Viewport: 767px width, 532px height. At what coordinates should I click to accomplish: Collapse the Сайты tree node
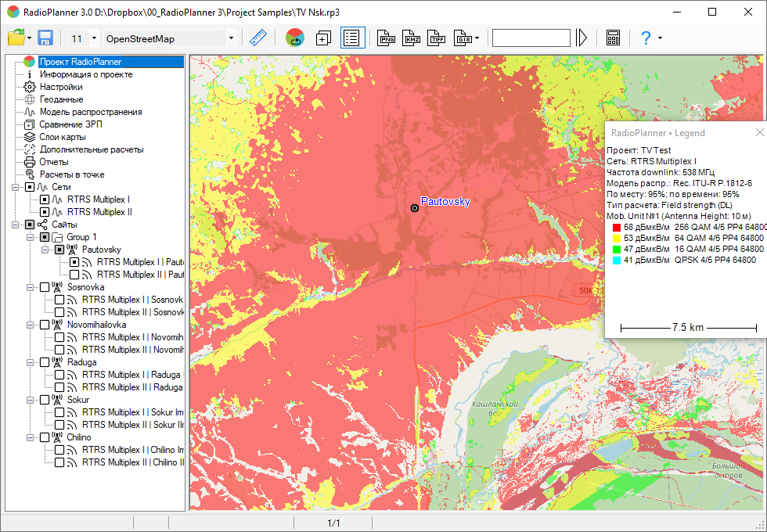(16, 225)
